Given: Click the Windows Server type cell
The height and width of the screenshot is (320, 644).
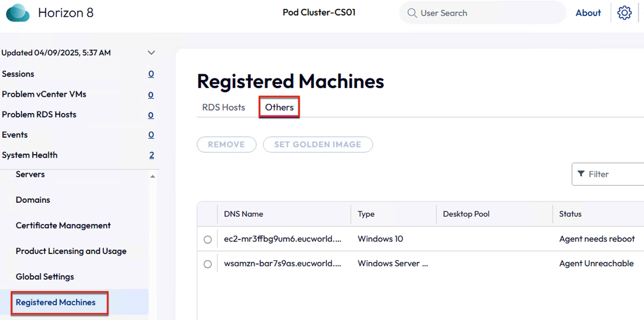Looking at the screenshot, I should tap(393, 264).
